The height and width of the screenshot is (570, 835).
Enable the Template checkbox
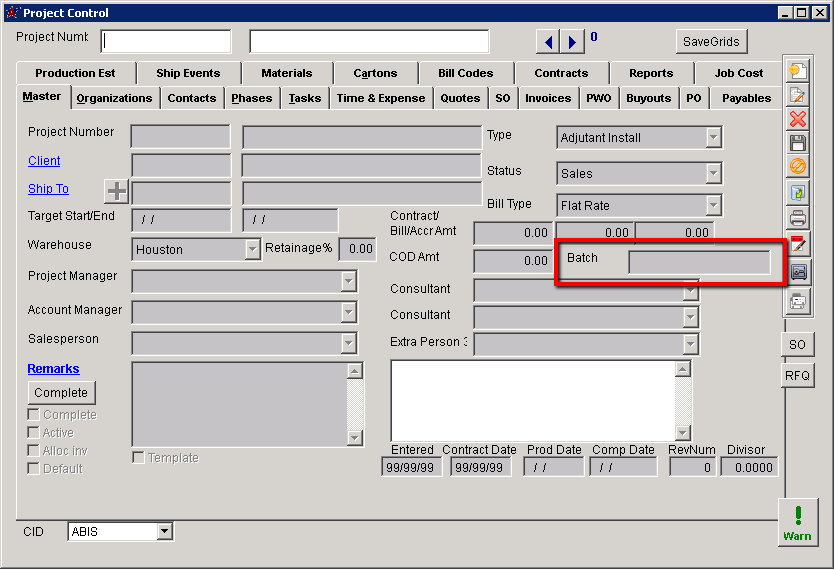[139, 458]
